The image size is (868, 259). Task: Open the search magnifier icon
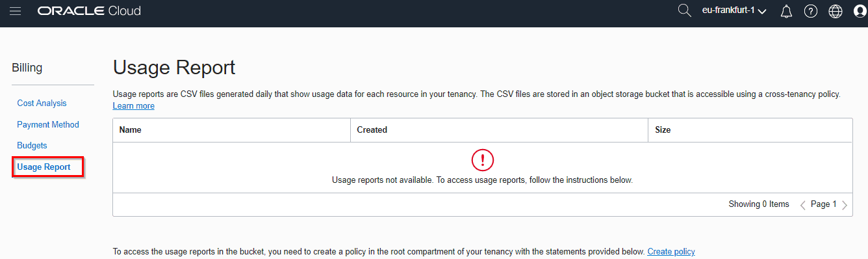click(x=684, y=10)
